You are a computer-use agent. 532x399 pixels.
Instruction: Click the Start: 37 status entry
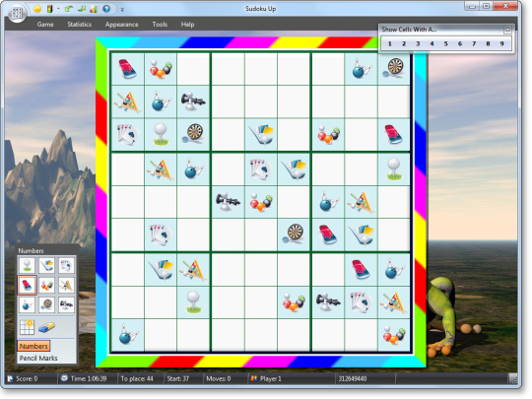point(178,378)
